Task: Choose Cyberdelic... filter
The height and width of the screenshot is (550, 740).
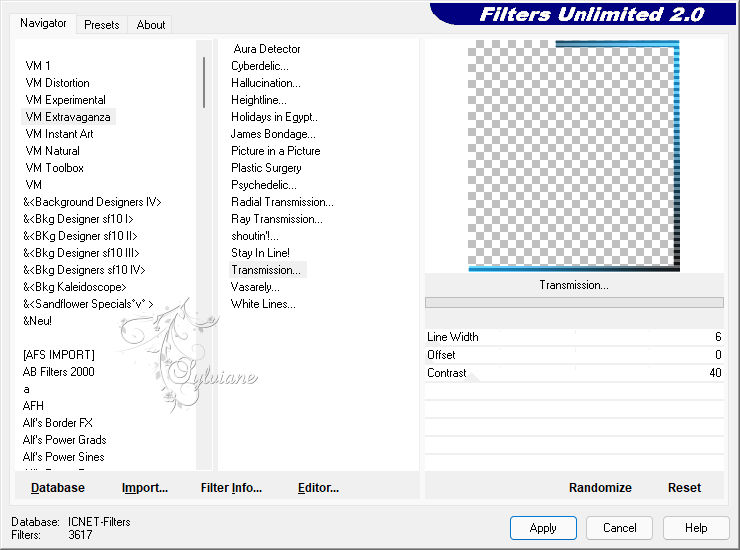Action: pos(260,66)
